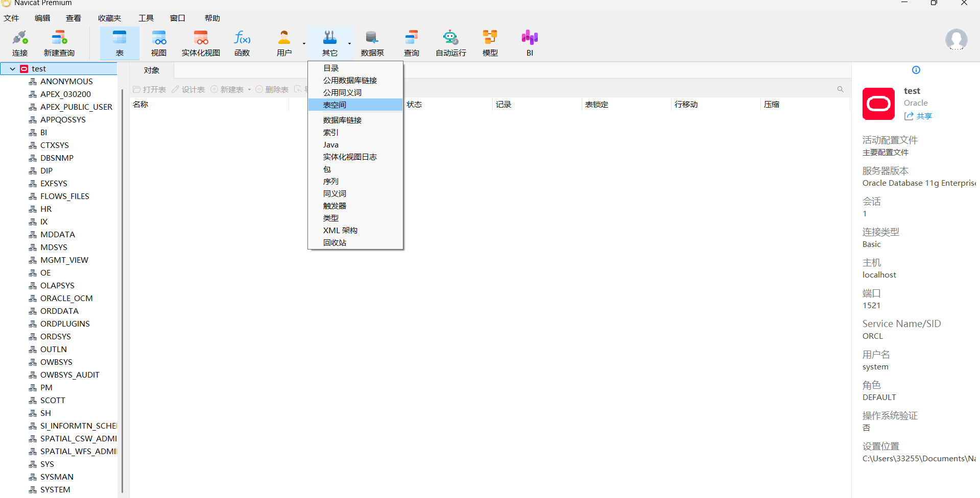Open the View (查看) menu
This screenshot has width=980, height=498.
click(x=74, y=18)
